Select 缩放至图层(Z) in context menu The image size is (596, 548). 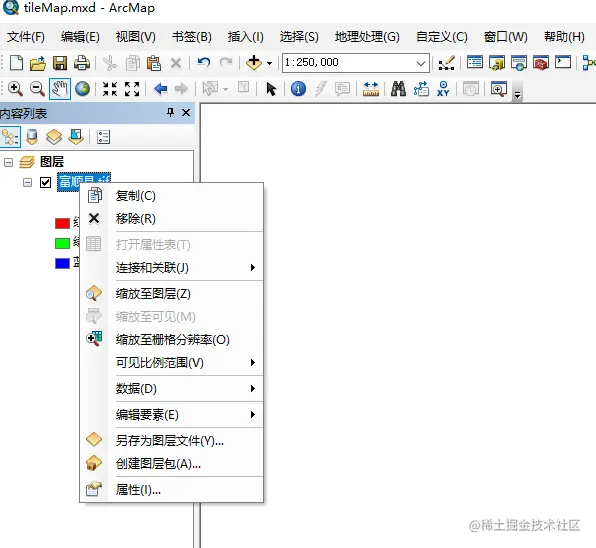172,294
